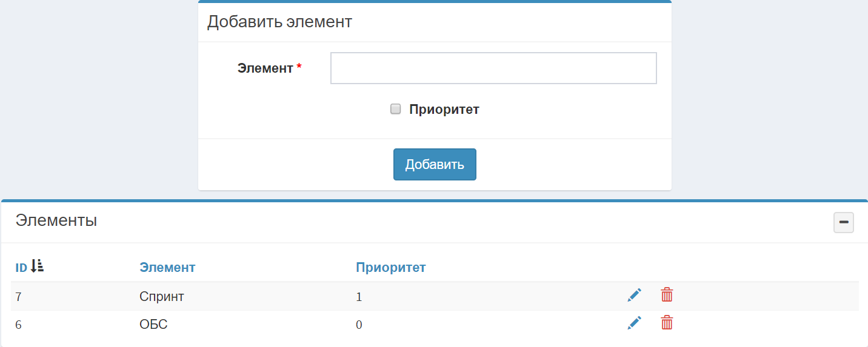Sort the table by ID column

coord(21,268)
